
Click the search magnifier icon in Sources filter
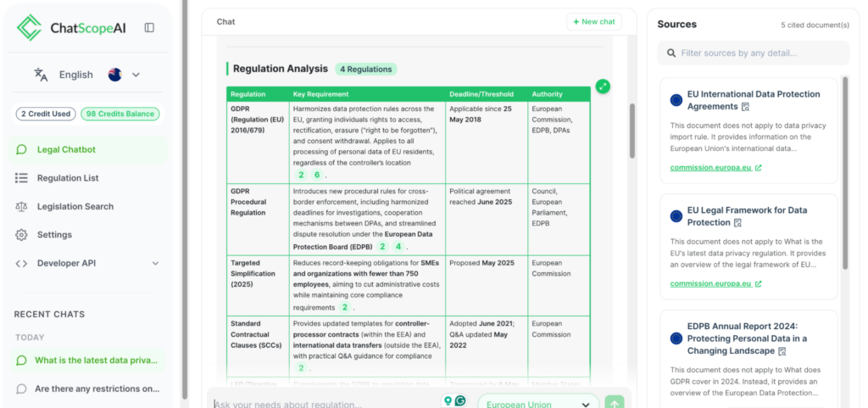(x=671, y=53)
